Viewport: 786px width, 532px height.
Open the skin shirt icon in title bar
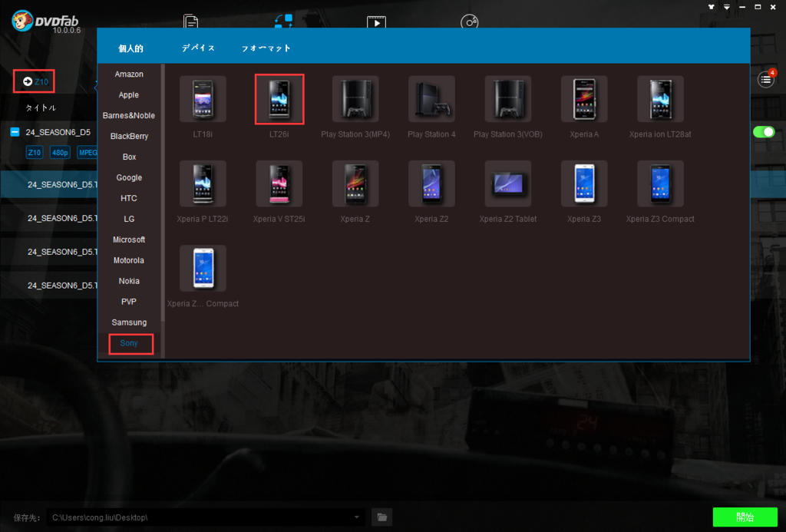tap(712, 7)
